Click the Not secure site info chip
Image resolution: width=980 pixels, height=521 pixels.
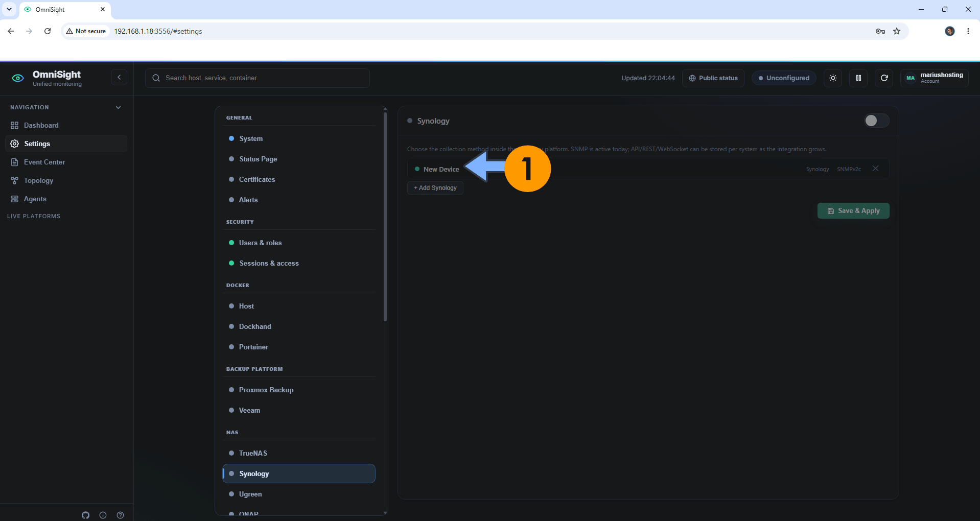[x=86, y=31]
